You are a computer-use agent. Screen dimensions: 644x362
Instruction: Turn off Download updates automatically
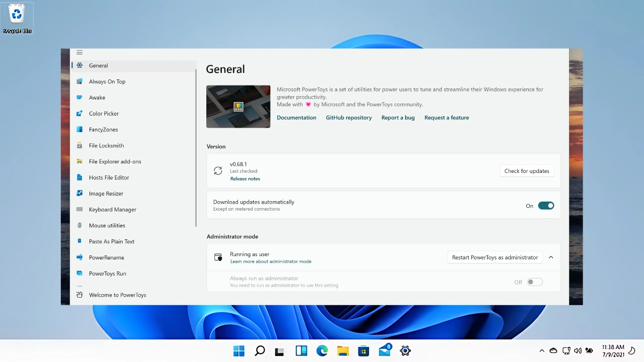[x=546, y=206]
